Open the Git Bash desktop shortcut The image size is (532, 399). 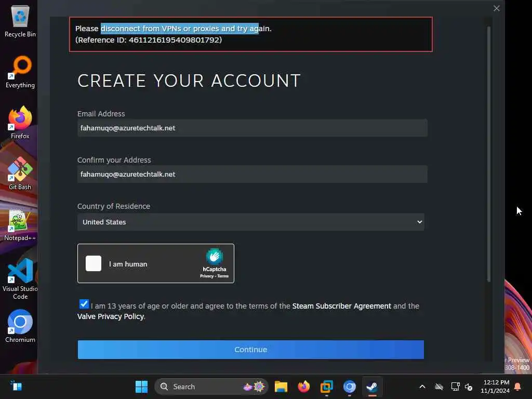click(x=20, y=174)
